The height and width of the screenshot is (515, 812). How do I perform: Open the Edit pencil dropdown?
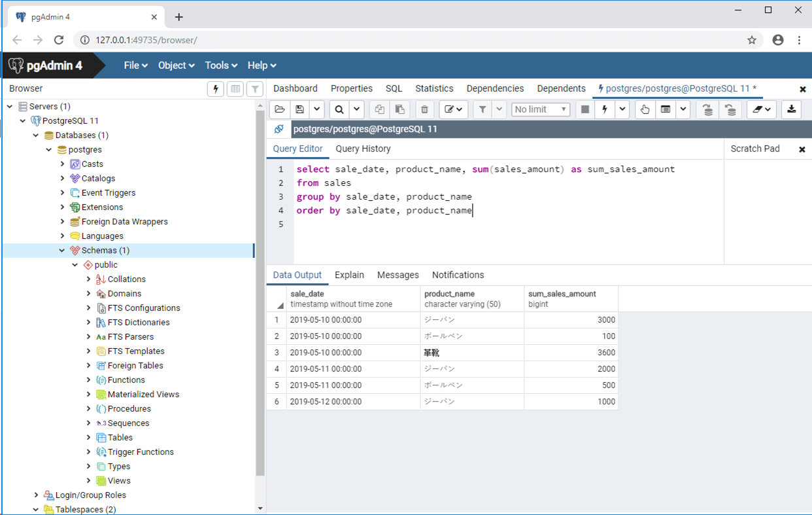452,109
